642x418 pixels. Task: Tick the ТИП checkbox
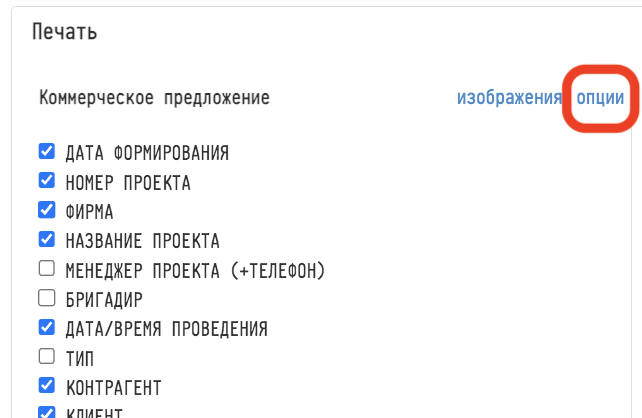tap(46, 355)
